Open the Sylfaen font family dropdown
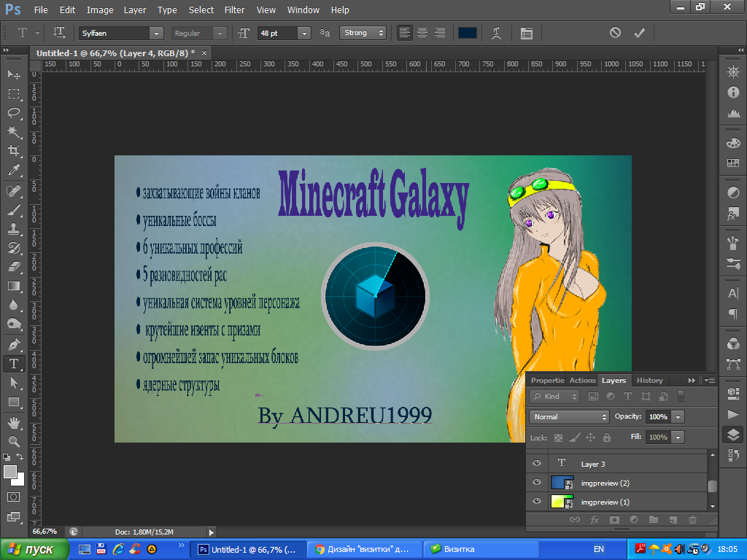 [156, 34]
